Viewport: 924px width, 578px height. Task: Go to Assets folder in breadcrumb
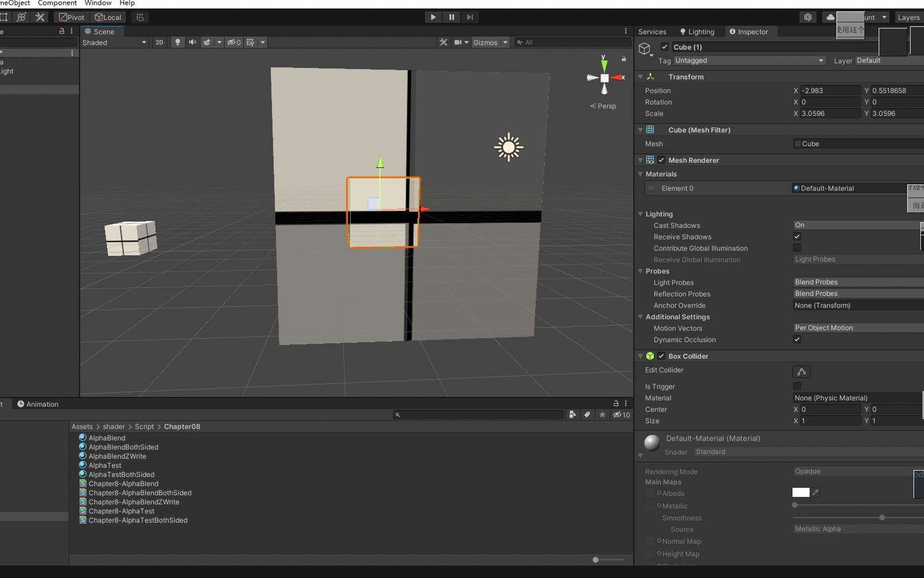[82, 427]
